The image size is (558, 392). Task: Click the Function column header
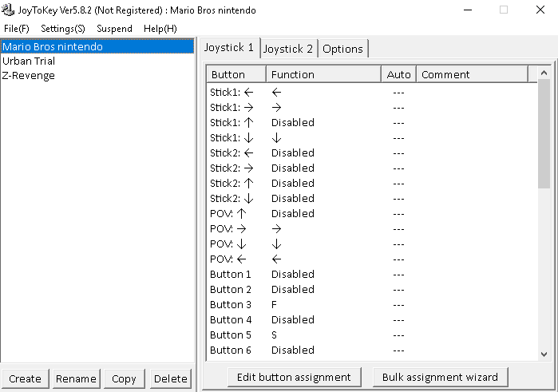[323, 74]
